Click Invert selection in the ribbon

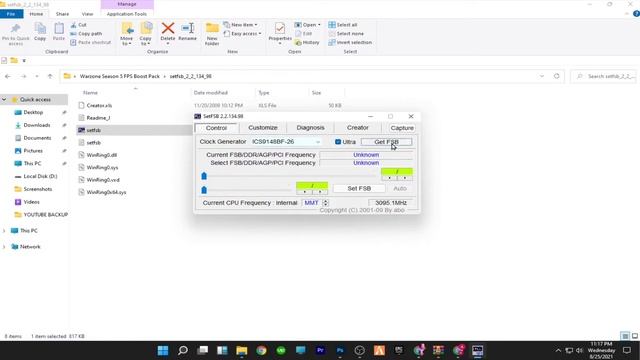[x=350, y=42]
